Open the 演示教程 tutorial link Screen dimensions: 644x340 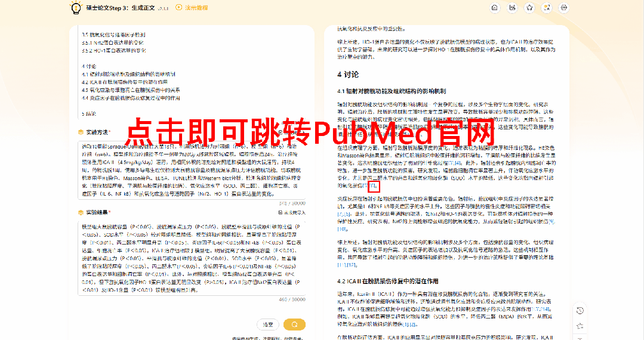point(196,7)
